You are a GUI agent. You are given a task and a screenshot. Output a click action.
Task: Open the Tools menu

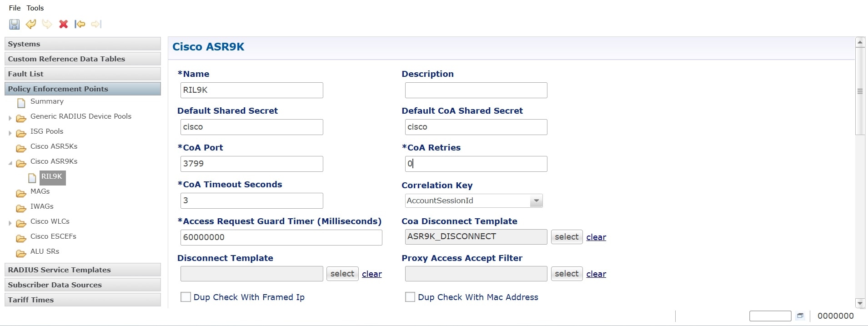pyautogui.click(x=35, y=8)
